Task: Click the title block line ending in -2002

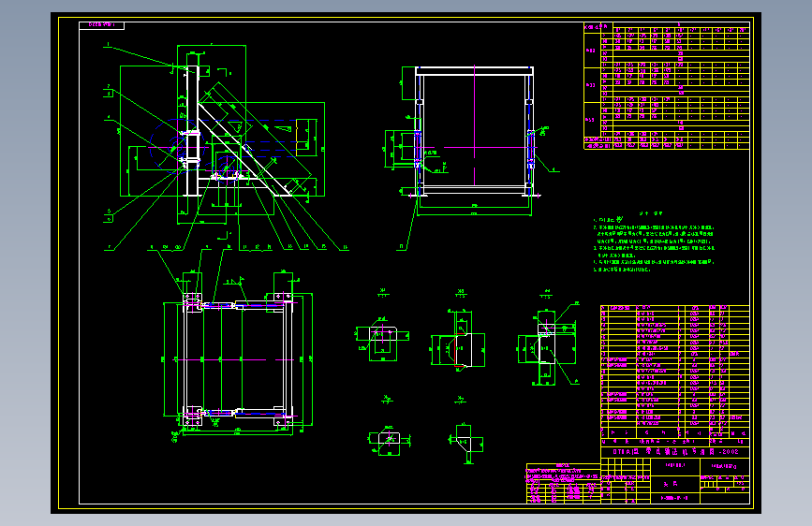Action: tap(675, 451)
